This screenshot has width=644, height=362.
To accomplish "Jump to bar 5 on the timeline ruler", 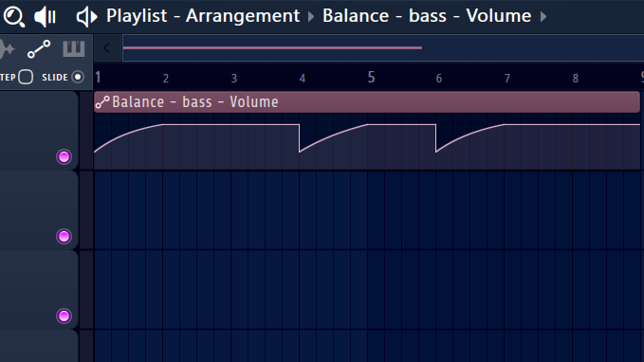I will coord(371,77).
